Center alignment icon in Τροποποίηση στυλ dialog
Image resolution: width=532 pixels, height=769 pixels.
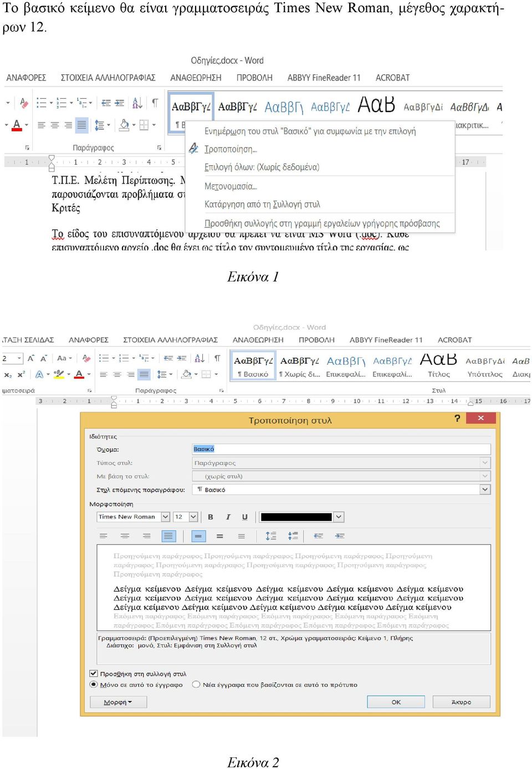[x=125, y=536]
